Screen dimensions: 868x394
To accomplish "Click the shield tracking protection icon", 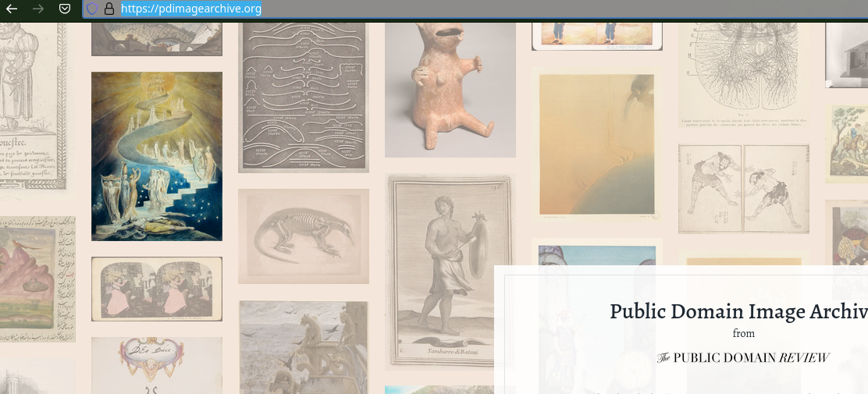I will click(x=92, y=9).
